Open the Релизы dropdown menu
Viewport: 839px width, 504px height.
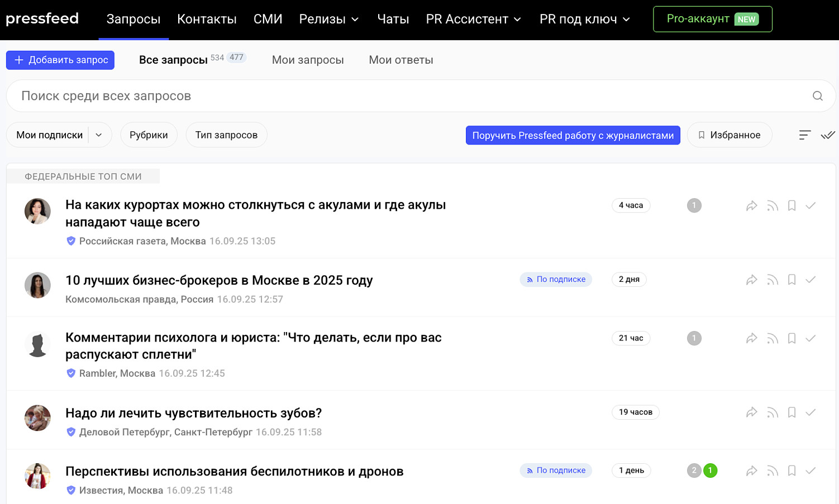(x=329, y=20)
